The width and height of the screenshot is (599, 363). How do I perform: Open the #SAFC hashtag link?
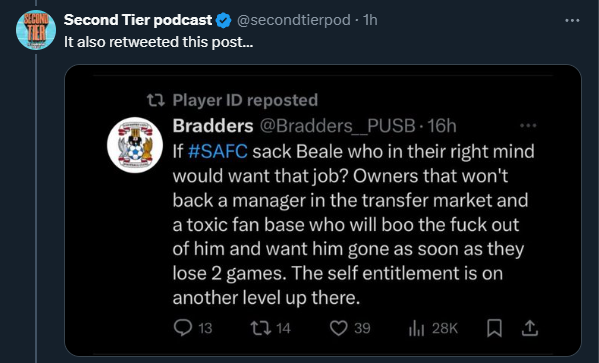coord(218,151)
